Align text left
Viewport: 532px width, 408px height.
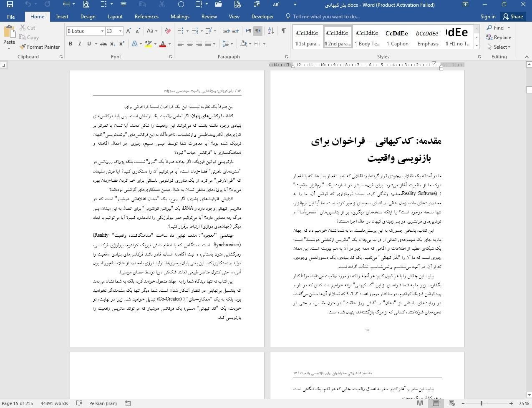click(x=181, y=44)
